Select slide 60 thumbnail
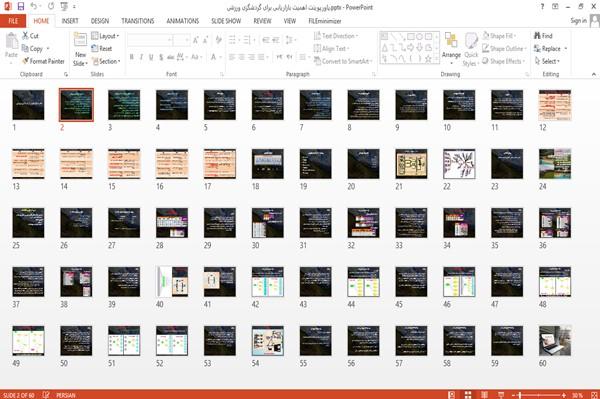The height and width of the screenshot is (399, 600). tap(554, 340)
